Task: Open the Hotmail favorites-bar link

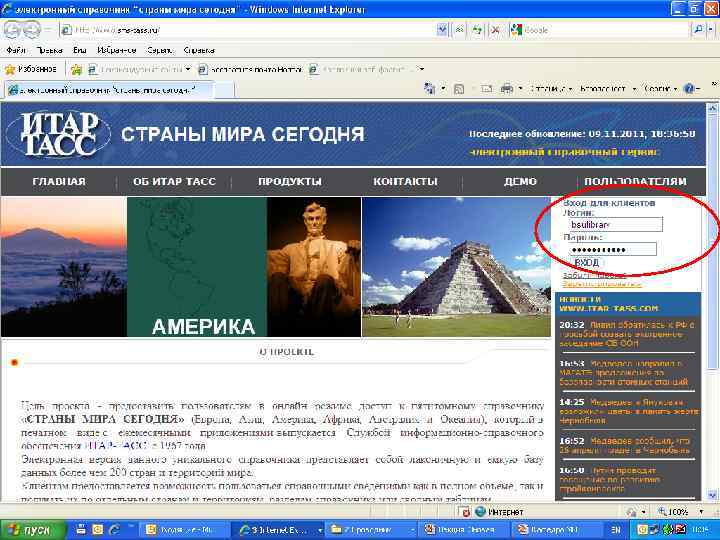Action: 250,69
